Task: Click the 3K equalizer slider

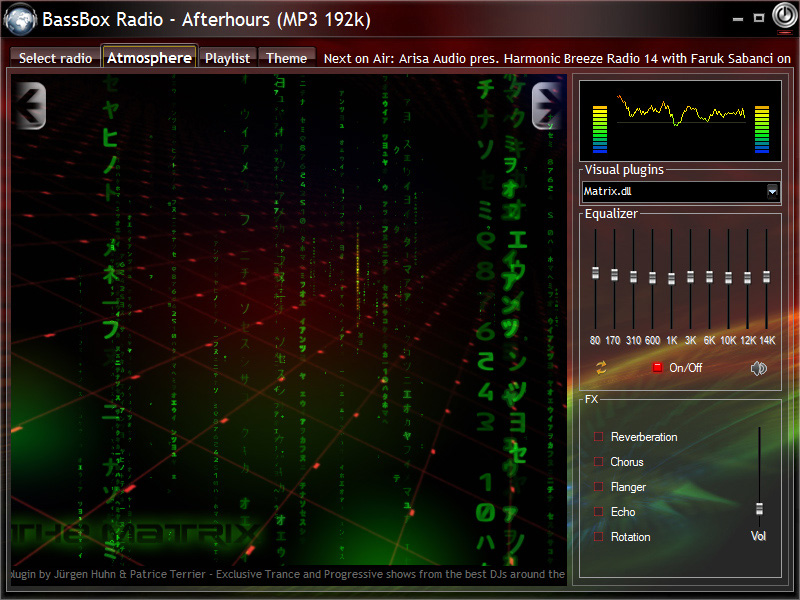Action: coord(690,279)
